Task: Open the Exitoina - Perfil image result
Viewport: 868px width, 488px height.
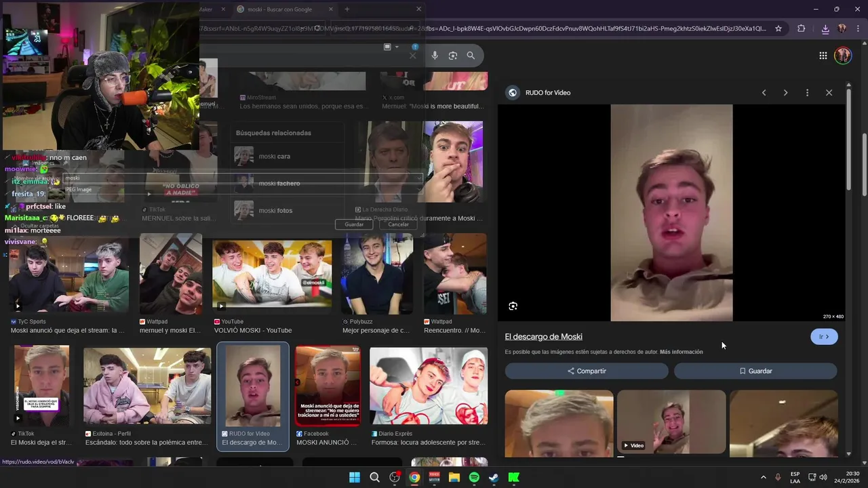Action: coord(147,385)
